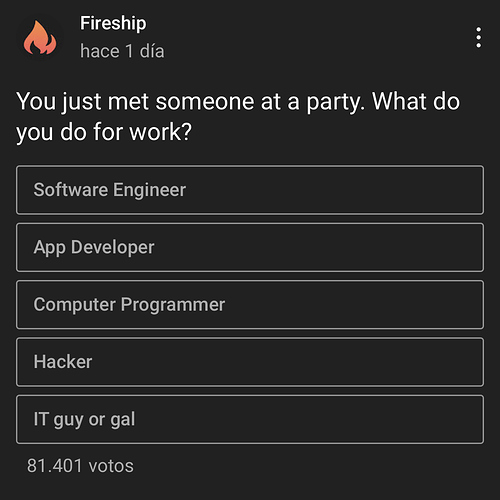The width and height of the screenshot is (500, 500).
Task: View the 81.401 votos count
Action: (80, 466)
